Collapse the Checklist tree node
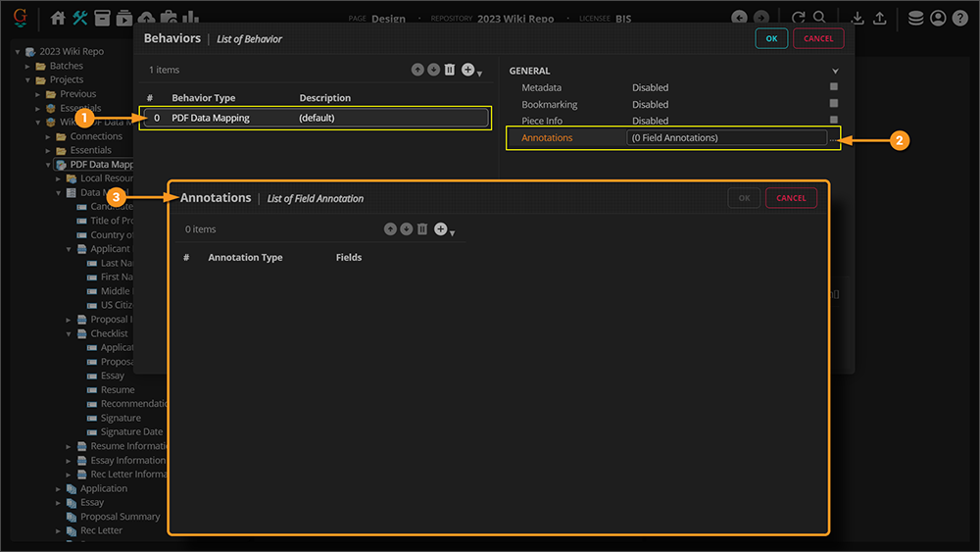The image size is (980, 552). (70, 333)
